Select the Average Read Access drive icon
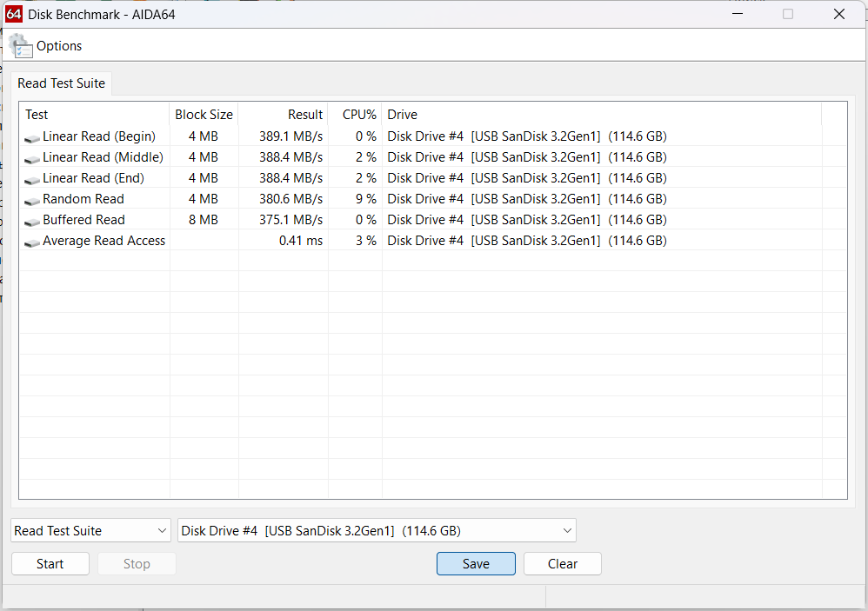Image resolution: width=868 pixels, height=611 pixels. pyautogui.click(x=32, y=242)
